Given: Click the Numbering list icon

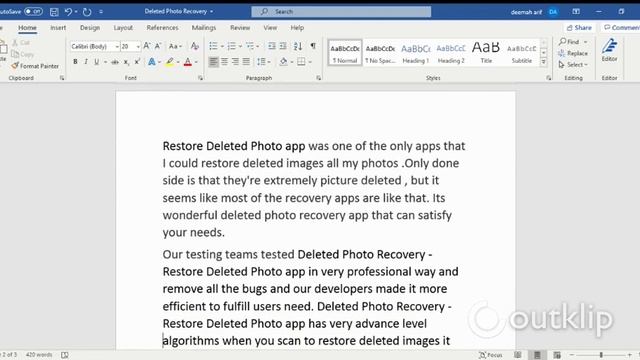Looking at the screenshot, I should point(231,46).
